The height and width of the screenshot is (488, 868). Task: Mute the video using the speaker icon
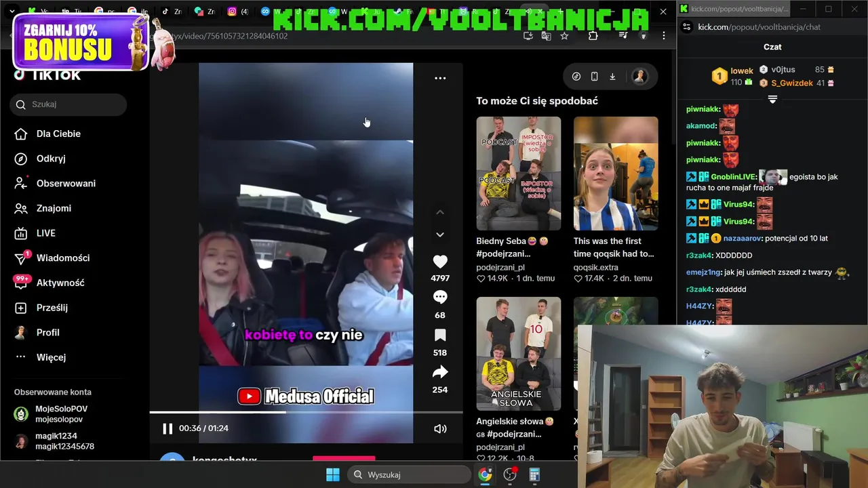point(440,428)
